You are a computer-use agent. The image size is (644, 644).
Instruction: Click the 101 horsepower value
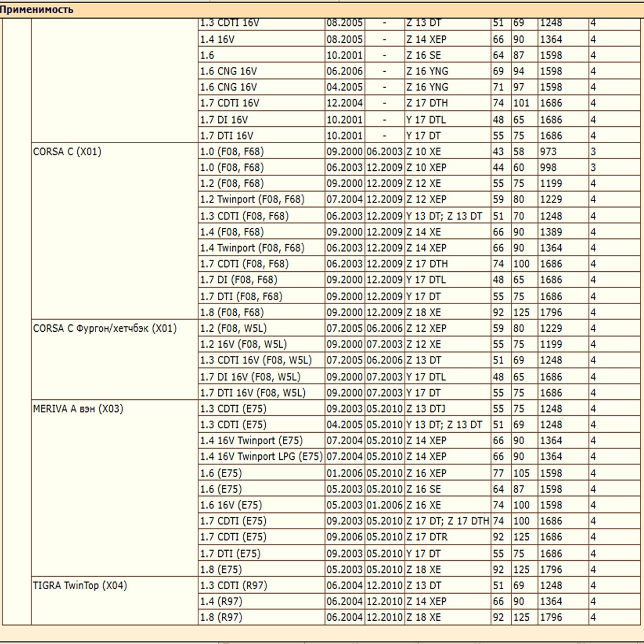[521, 103]
